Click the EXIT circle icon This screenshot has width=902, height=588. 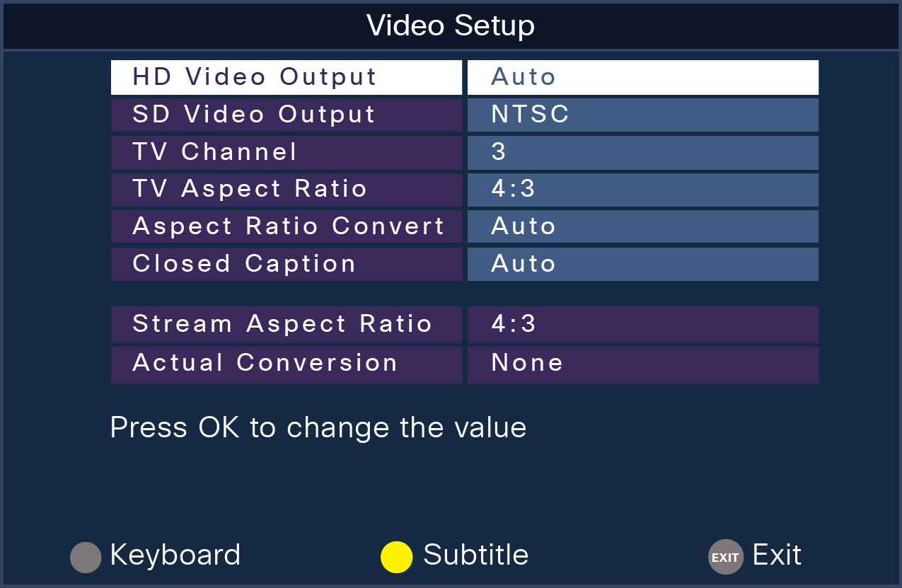point(725,557)
